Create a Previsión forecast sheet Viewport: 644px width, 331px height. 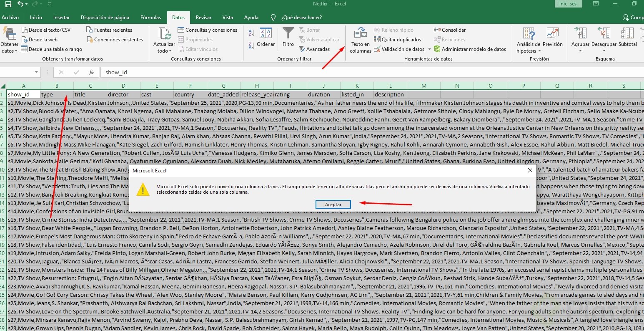coord(553,37)
